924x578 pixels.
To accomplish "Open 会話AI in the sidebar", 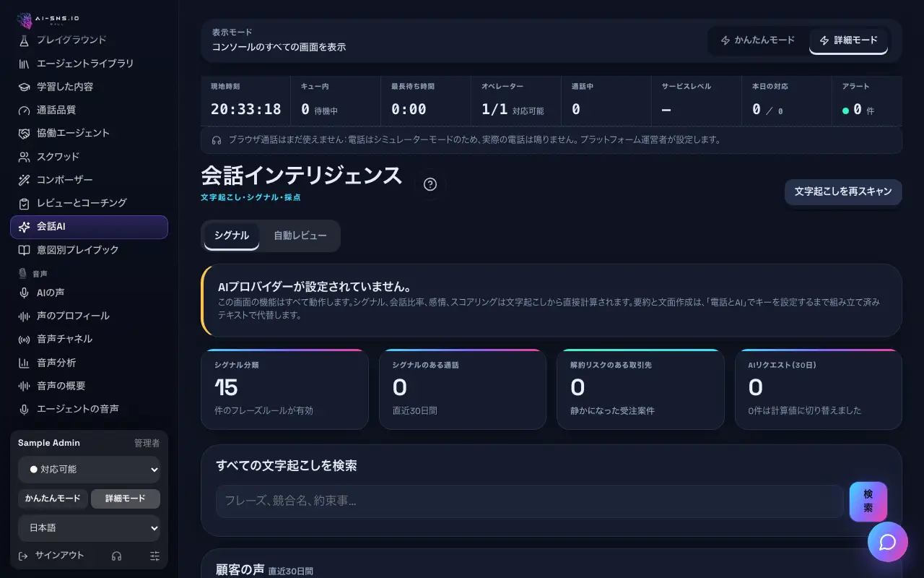I will click(x=89, y=227).
